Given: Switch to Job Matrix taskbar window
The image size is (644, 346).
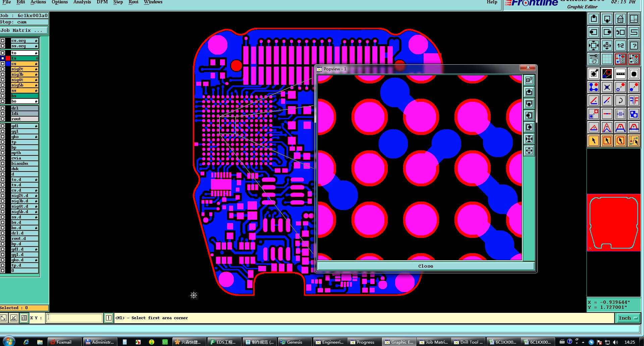Looking at the screenshot, I should point(433,342).
